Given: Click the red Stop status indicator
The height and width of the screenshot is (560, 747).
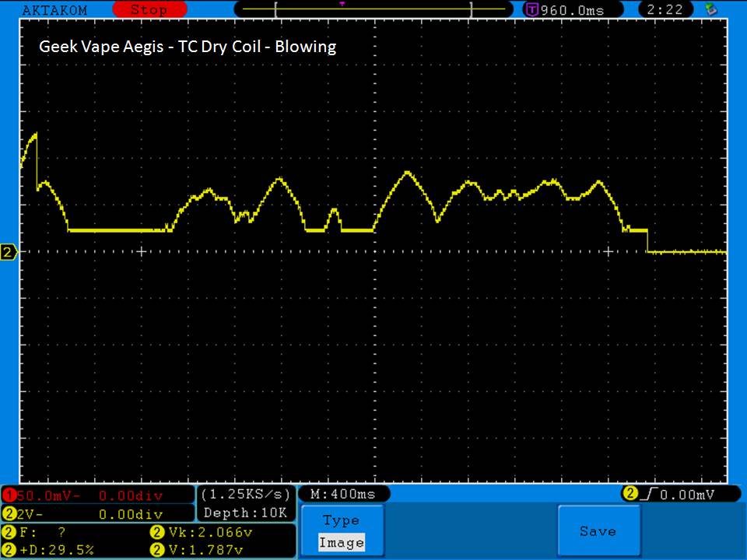Looking at the screenshot, I should click(148, 10).
